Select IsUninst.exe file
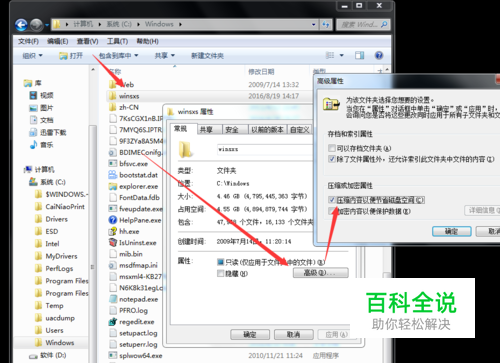This screenshot has height=363, width=500. tap(133, 243)
